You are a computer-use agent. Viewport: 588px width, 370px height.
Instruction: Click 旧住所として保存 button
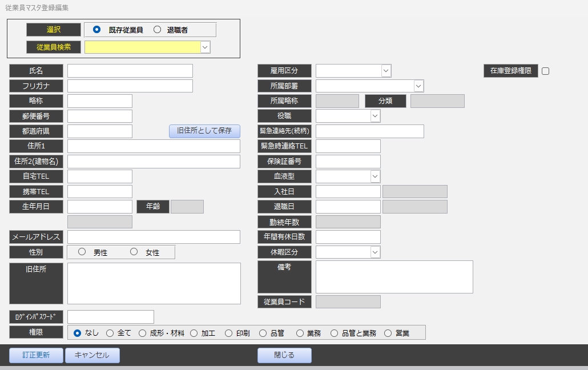pos(204,131)
